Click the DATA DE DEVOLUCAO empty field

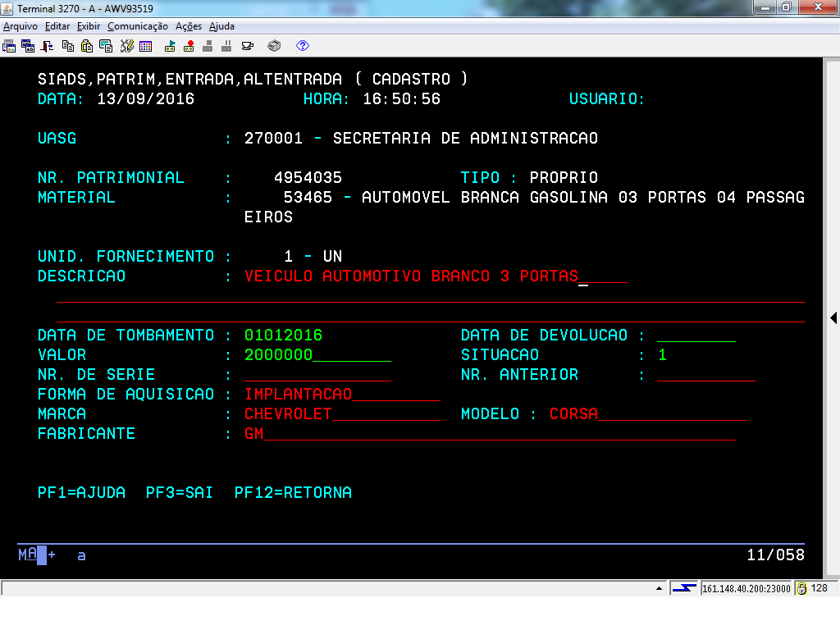696,336
